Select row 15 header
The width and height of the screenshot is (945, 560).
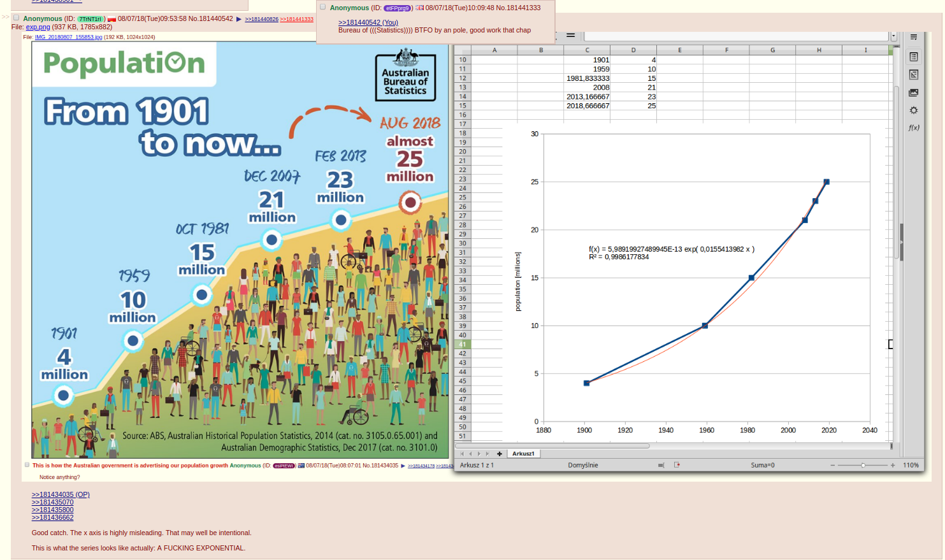[x=463, y=106]
